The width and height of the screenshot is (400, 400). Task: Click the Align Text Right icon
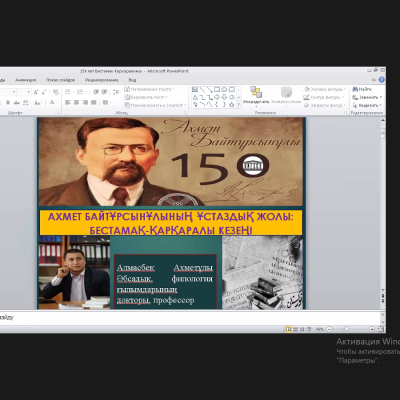pyautogui.click(x=85, y=103)
